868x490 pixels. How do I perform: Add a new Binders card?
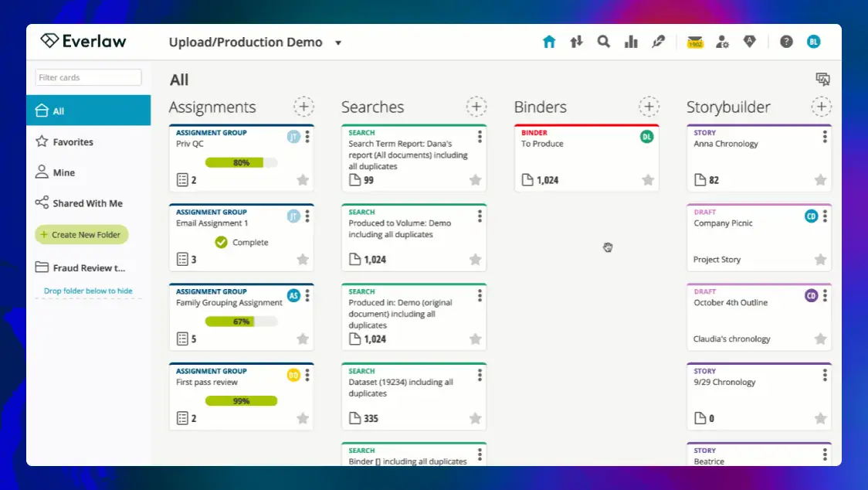coord(649,107)
